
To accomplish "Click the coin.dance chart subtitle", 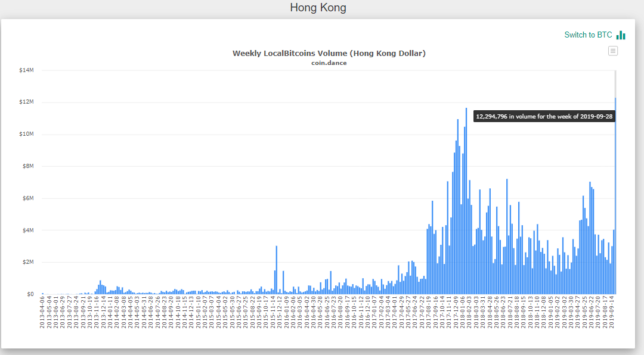I will 329,63.
